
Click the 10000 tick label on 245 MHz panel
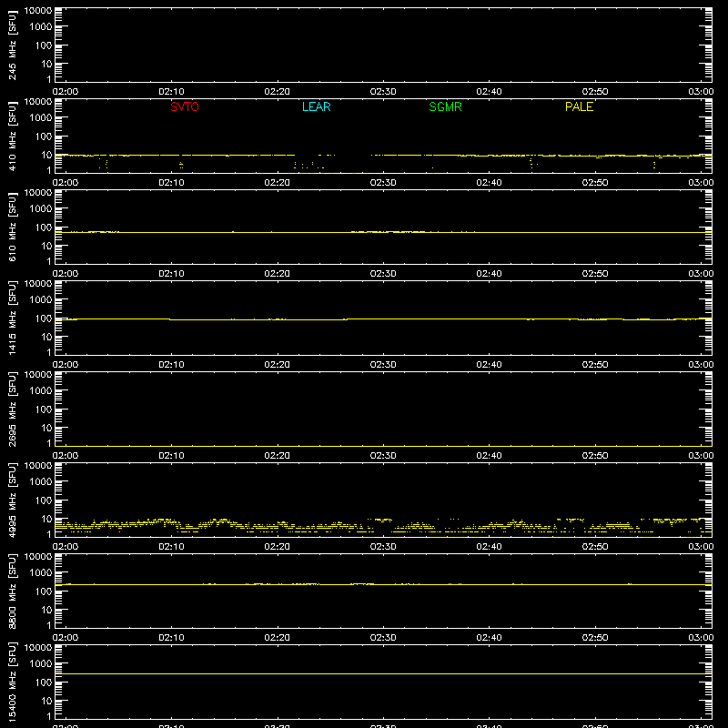click(x=38, y=11)
